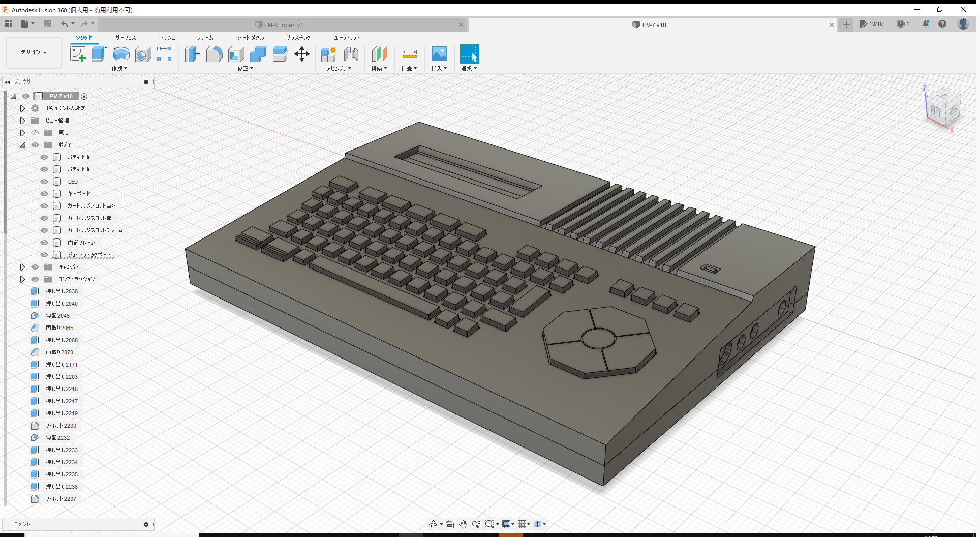Click the コメント input field
This screenshot has width=980, height=537.
coord(76,524)
